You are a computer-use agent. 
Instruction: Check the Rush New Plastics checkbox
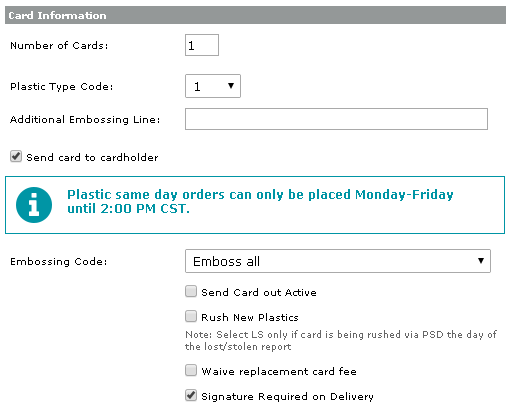pyautogui.click(x=191, y=316)
